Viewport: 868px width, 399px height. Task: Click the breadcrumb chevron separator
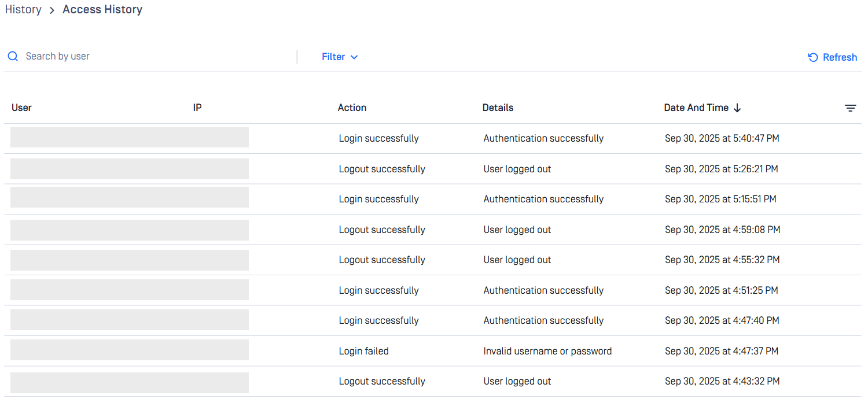52,10
